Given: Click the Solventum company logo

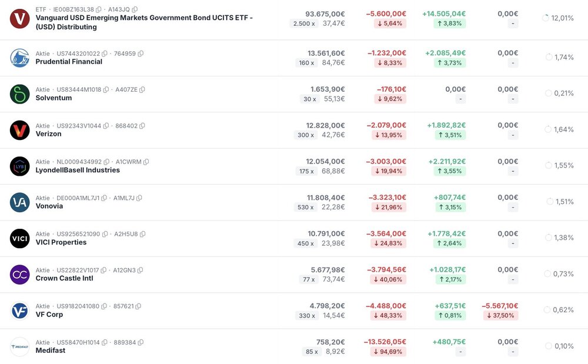Looking at the screenshot, I should 19,94.
